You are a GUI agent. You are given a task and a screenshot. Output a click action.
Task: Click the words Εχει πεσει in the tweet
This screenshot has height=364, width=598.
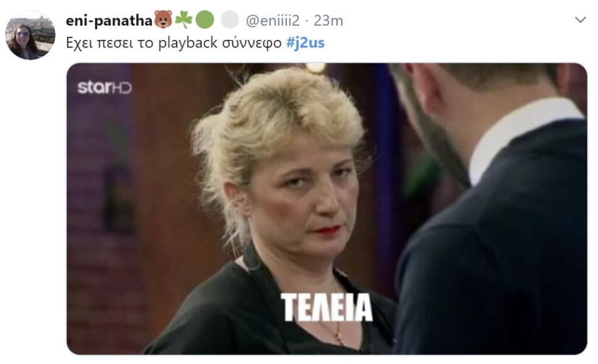99,43
